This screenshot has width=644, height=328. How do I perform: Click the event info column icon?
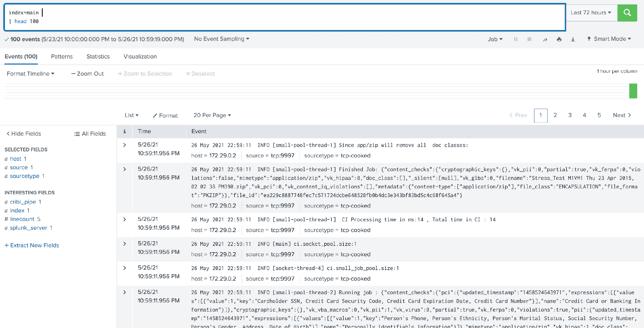pos(124,131)
